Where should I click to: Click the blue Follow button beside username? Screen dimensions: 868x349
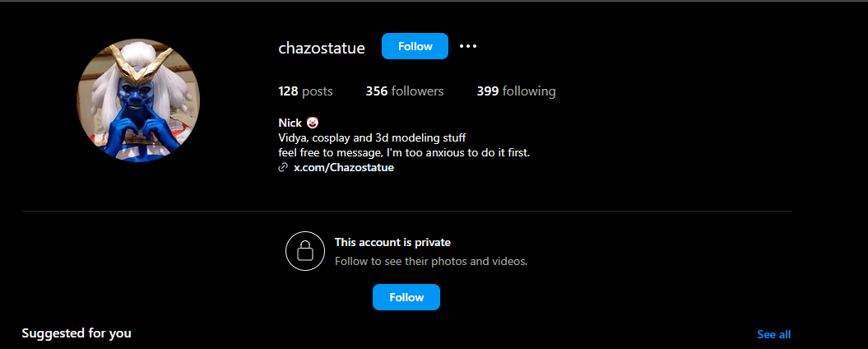coord(415,46)
